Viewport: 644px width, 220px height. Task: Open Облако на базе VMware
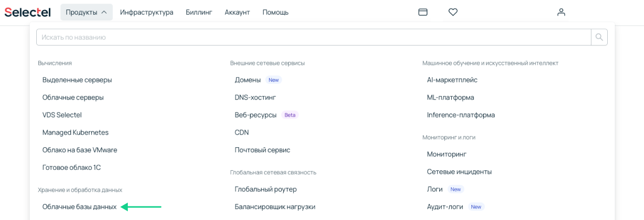coord(79,150)
